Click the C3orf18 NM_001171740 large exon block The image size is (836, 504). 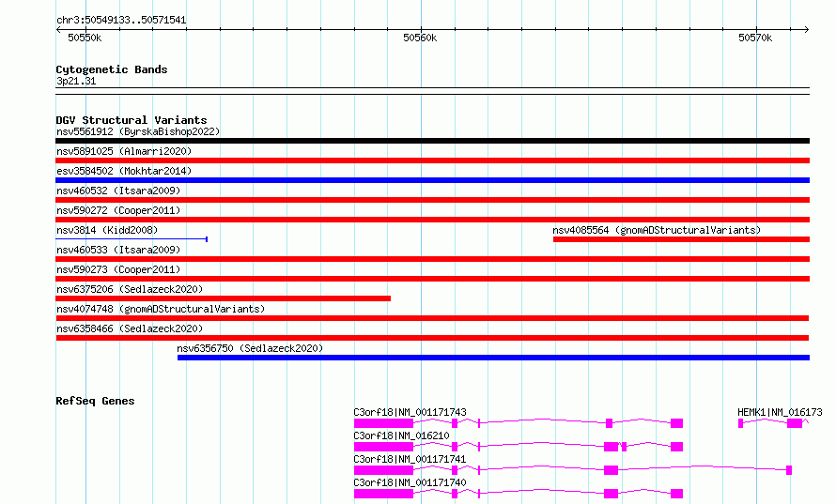(384, 494)
